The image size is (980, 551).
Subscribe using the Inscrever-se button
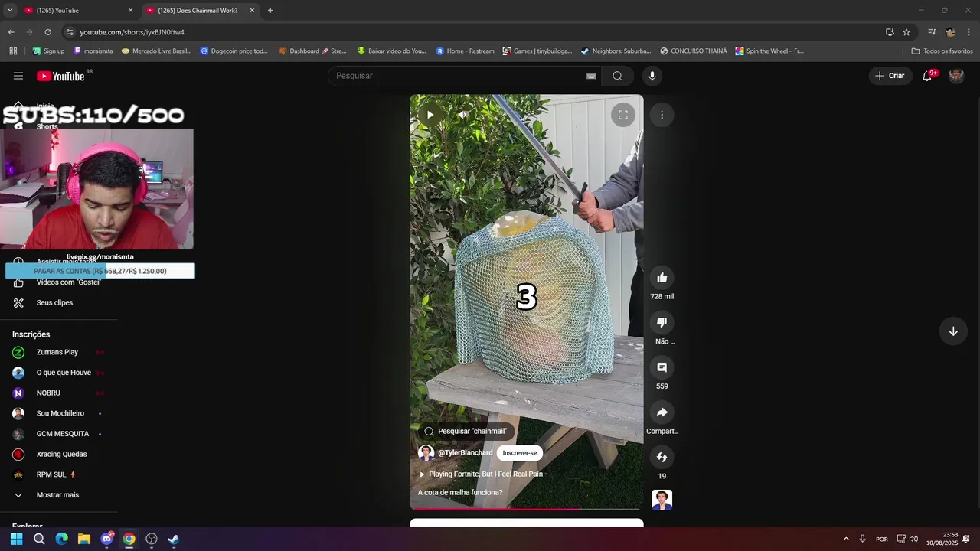pyautogui.click(x=520, y=453)
